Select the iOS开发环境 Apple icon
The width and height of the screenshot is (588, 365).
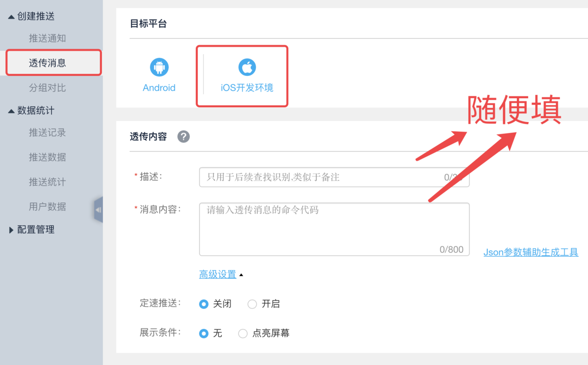pos(246,67)
